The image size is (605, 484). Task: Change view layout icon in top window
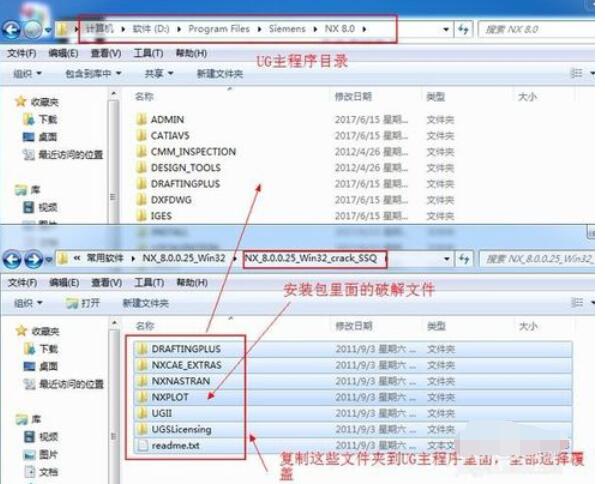pos(576,73)
